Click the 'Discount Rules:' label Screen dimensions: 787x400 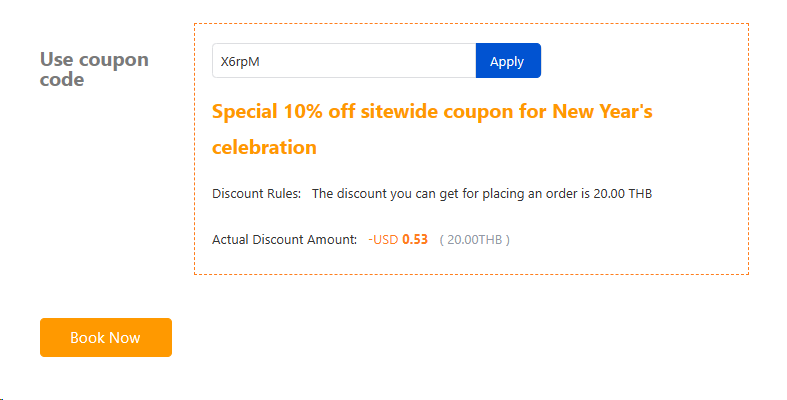click(x=256, y=193)
